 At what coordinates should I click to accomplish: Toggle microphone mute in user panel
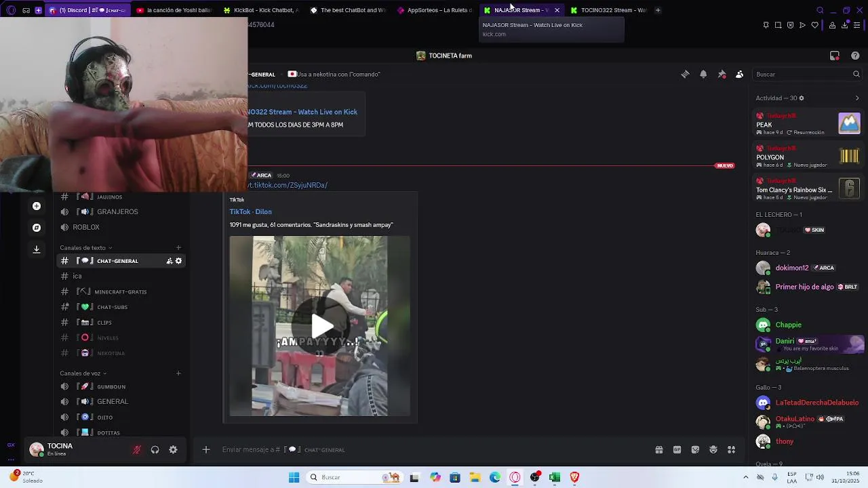[x=137, y=449]
